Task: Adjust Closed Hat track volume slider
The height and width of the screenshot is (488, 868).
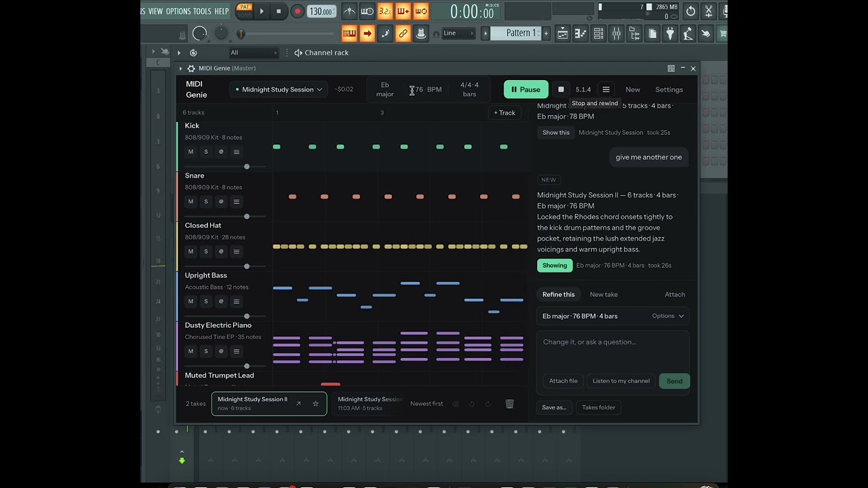Action: (x=225, y=266)
